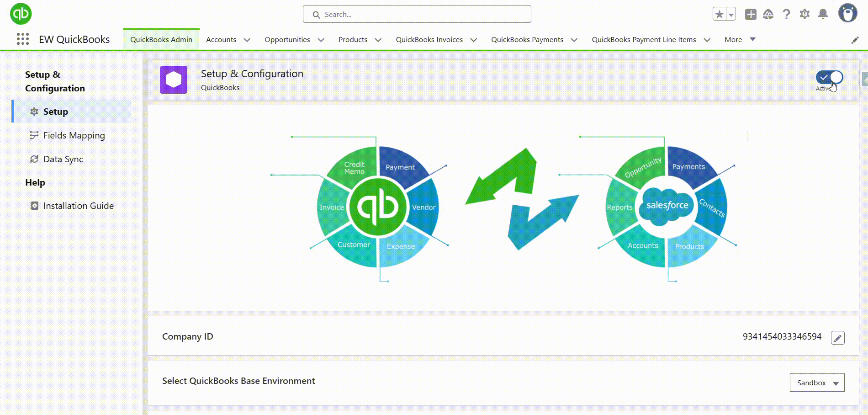The width and height of the screenshot is (868, 415).
Task: Expand the QuickBooks Payments chevron
Action: [574, 40]
